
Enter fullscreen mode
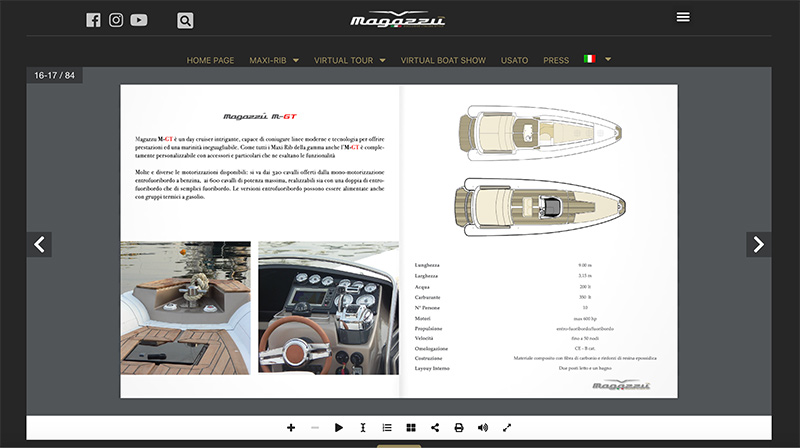[507, 428]
